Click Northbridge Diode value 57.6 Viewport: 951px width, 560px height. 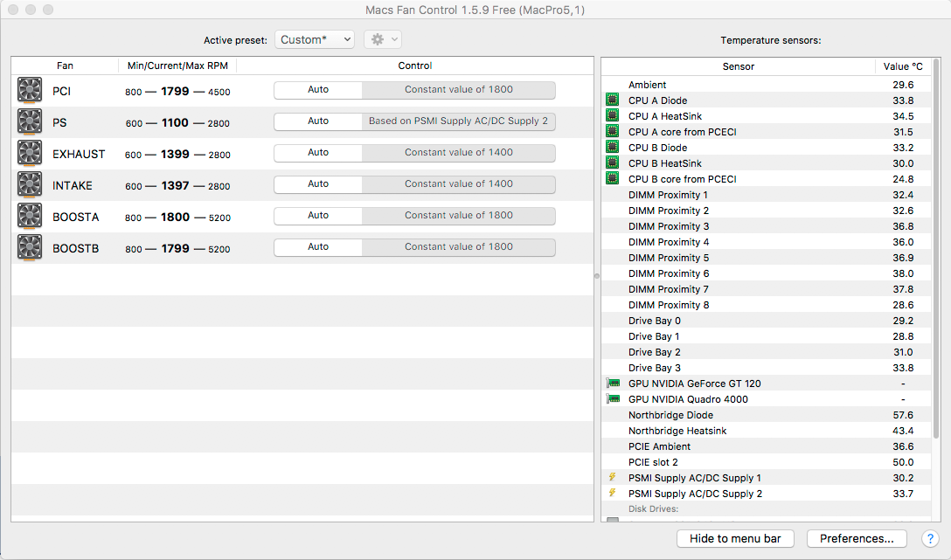coord(903,415)
